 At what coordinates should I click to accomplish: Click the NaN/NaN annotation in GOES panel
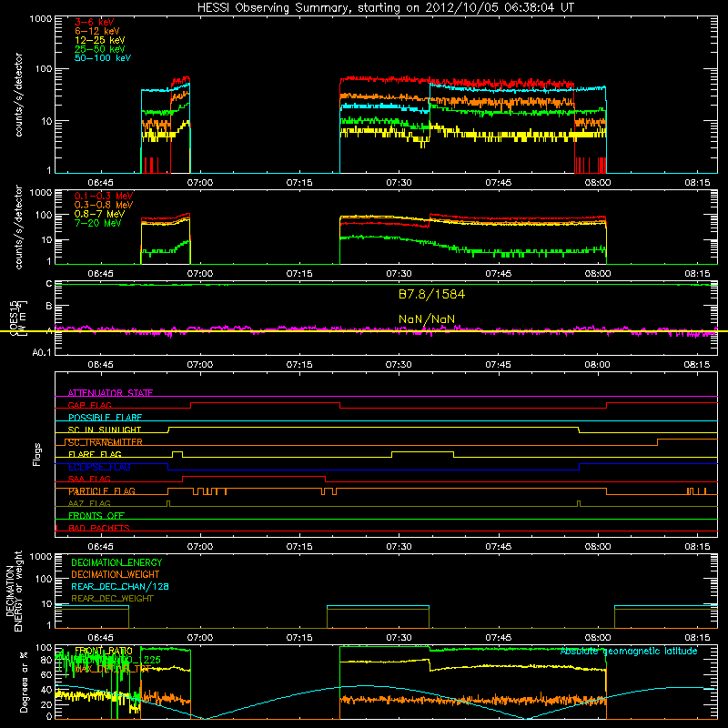coord(427,319)
